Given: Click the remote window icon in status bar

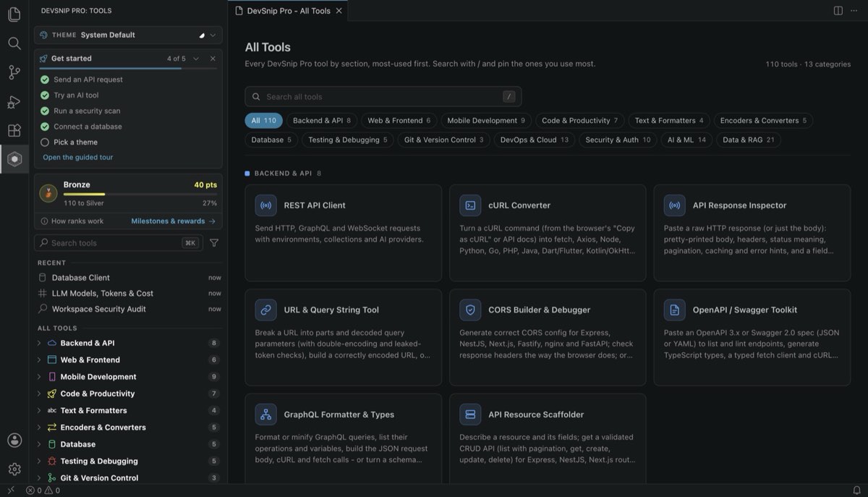Looking at the screenshot, I should pos(10,490).
